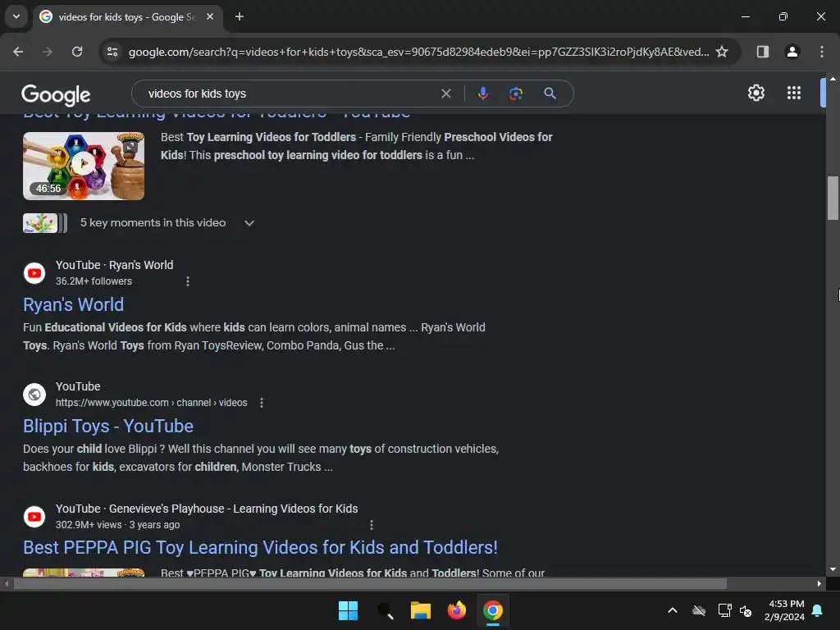The image size is (840, 630).
Task: Open a new browser tab
Action: (240, 16)
